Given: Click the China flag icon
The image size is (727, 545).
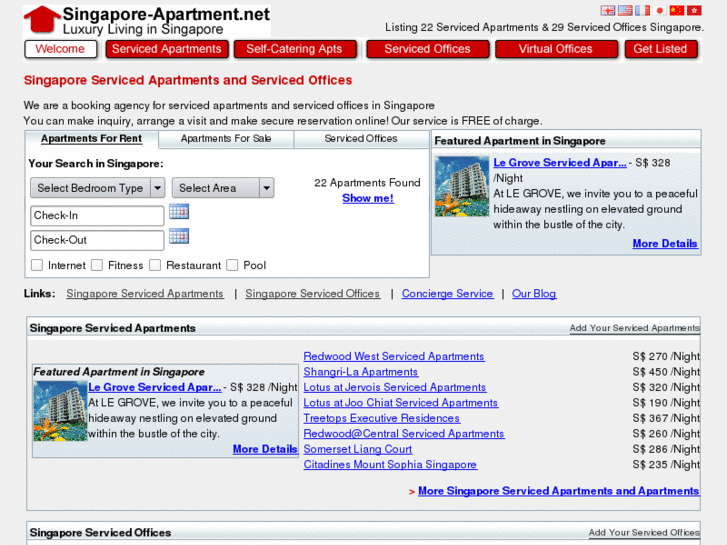Looking at the screenshot, I should (676, 10).
